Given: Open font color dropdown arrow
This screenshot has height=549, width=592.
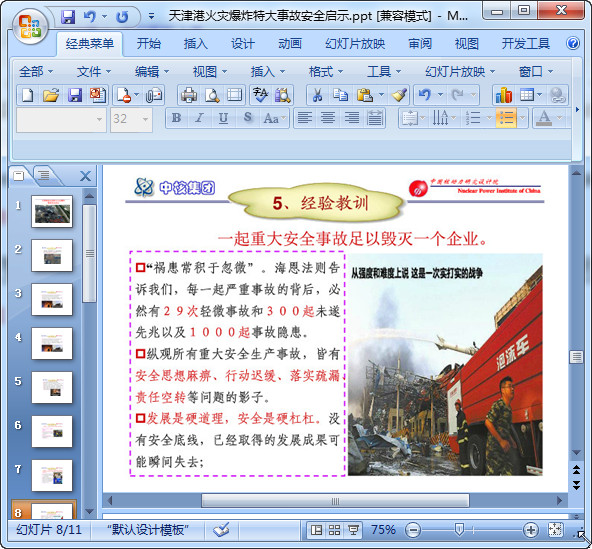Looking at the screenshot, I should click(560, 118).
